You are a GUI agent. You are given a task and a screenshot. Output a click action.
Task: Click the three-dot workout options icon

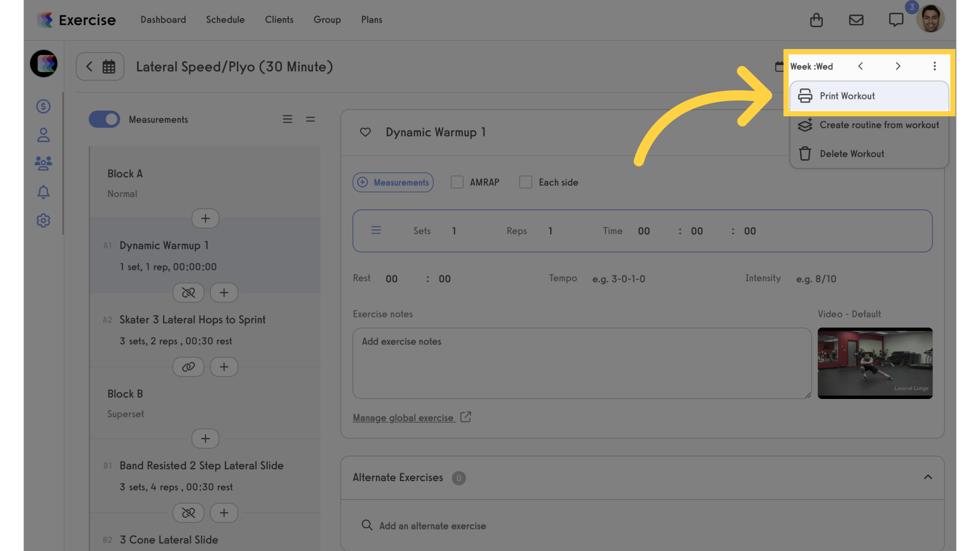coord(935,66)
